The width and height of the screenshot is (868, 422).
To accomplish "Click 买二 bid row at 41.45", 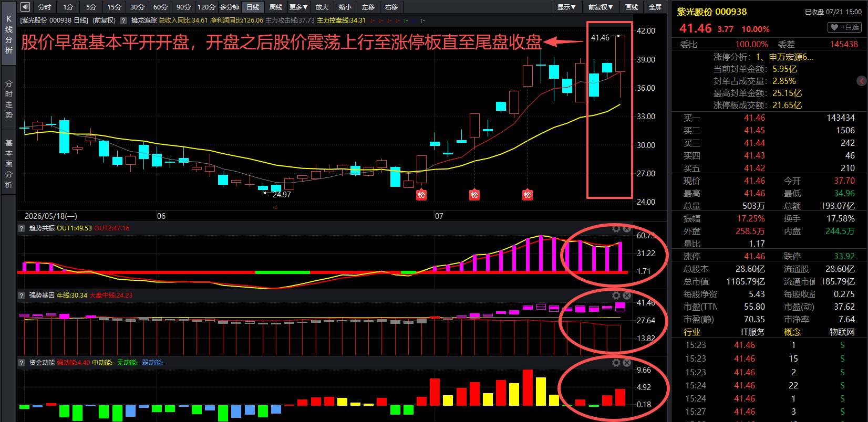I will click(769, 130).
